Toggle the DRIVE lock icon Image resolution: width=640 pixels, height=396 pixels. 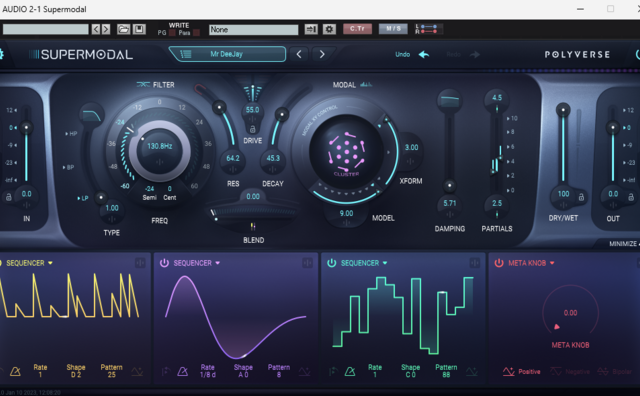coord(252,129)
